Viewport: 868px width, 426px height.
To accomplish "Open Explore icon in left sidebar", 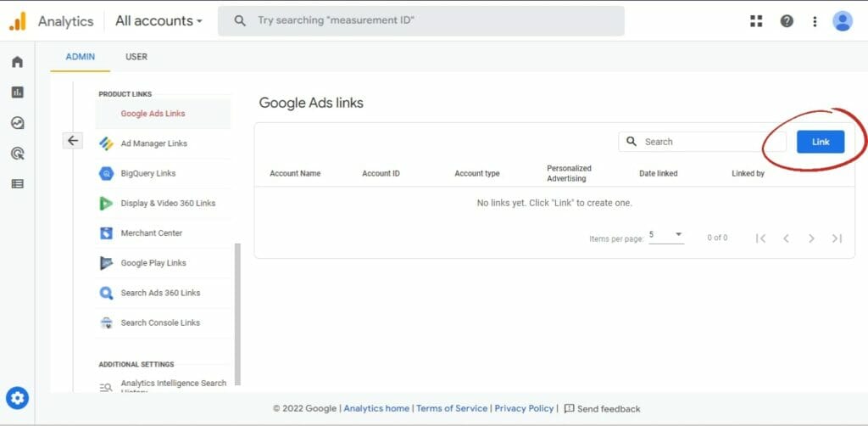I will (x=17, y=122).
